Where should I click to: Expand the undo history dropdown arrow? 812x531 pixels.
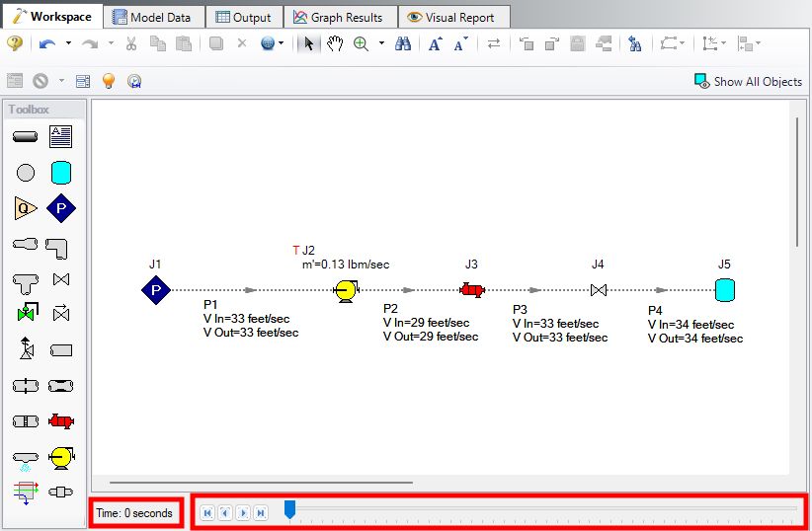tap(68, 43)
